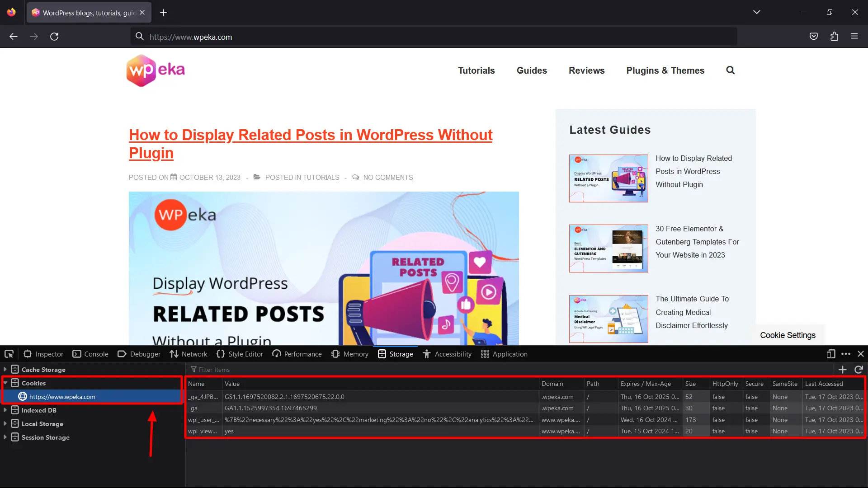Open the site search icon
Viewport: 868px width, 488px height.
tap(731, 70)
